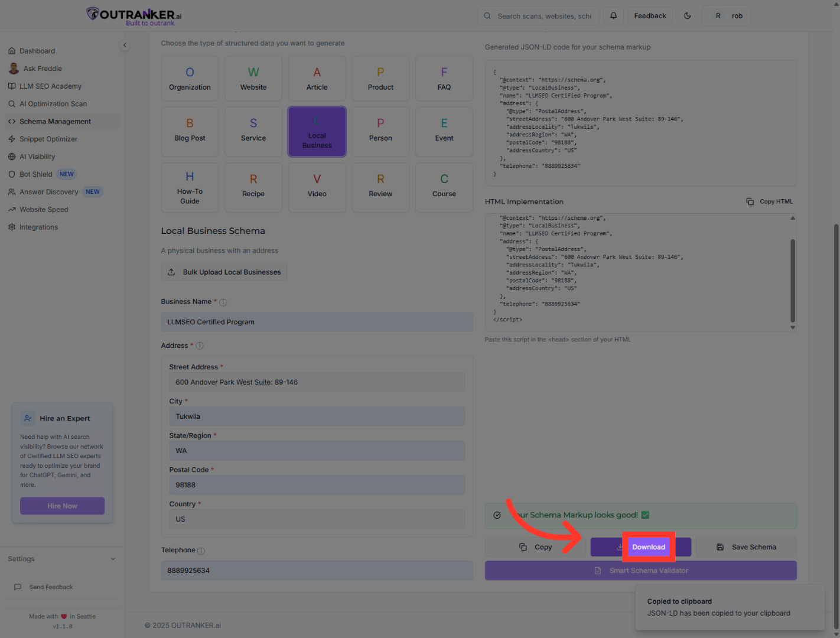Click the Business Name info icon
840x638 pixels.
click(x=223, y=302)
